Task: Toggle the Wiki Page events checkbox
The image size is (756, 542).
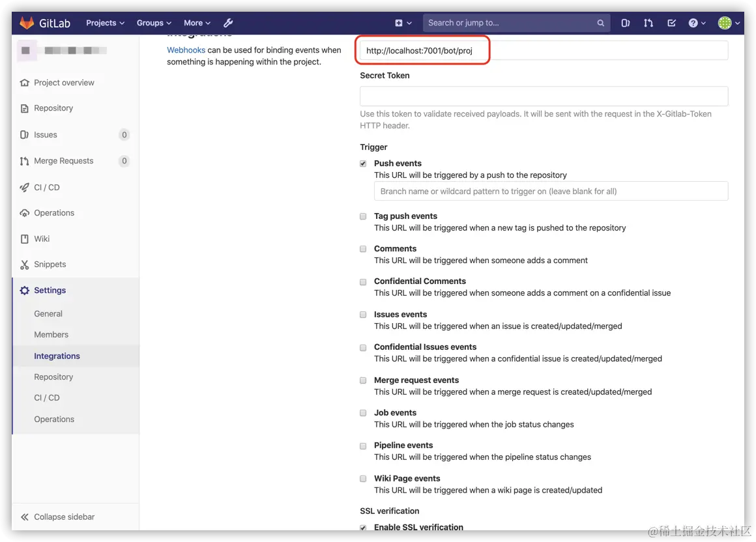Action: [x=363, y=479]
